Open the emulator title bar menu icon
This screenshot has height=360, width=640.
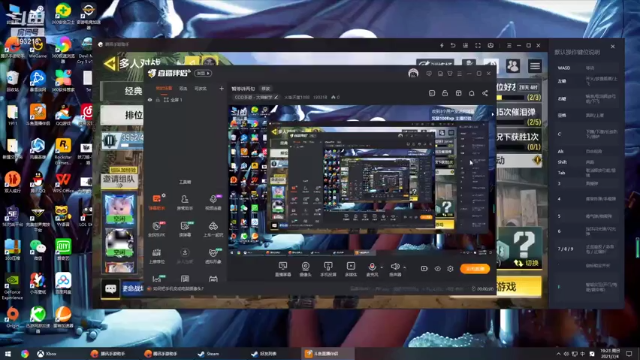tap(509, 45)
